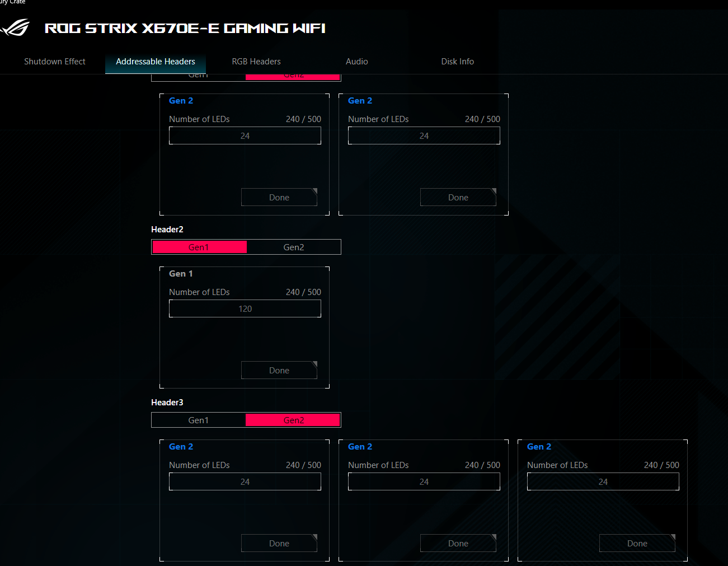The height and width of the screenshot is (566, 728).
Task: Click Done in the Header2 Gen 1 panel
Action: [279, 370]
